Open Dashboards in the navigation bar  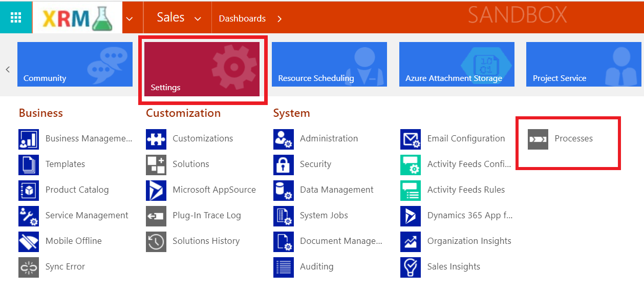tap(242, 18)
